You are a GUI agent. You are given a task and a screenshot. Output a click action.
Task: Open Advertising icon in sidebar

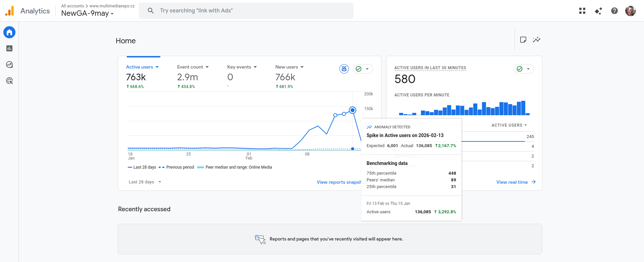tap(9, 81)
